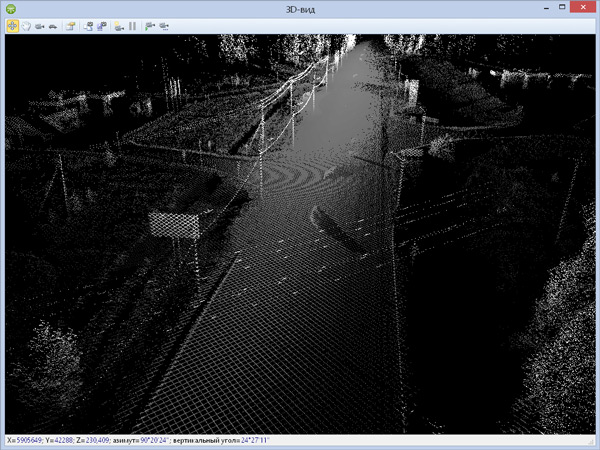Open the 3D view settings icon

coord(71,27)
